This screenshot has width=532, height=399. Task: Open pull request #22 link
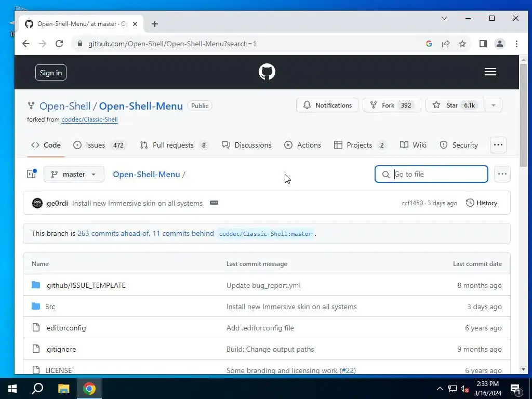point(348,370)
